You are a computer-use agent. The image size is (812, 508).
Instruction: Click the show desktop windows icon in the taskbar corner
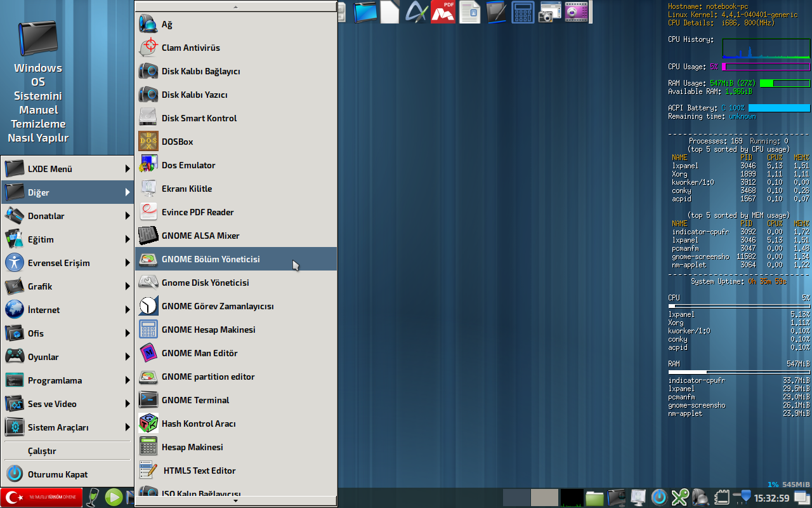pyautogui.click(x=801, y=497)
